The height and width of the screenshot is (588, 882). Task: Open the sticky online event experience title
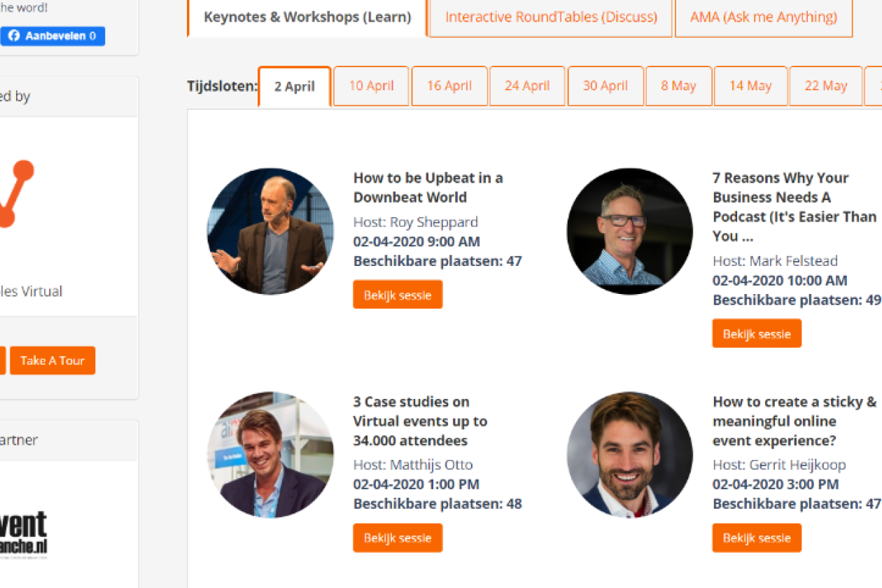[x=794, y=421]
